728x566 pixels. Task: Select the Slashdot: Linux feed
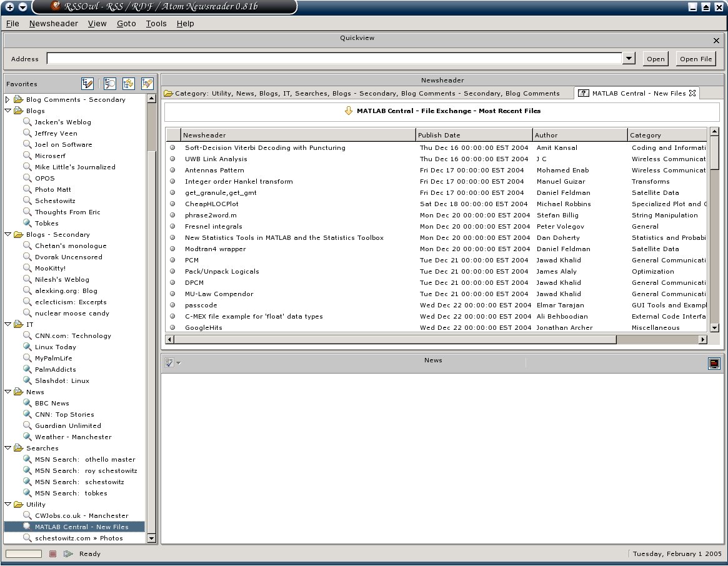click(62, 380)
